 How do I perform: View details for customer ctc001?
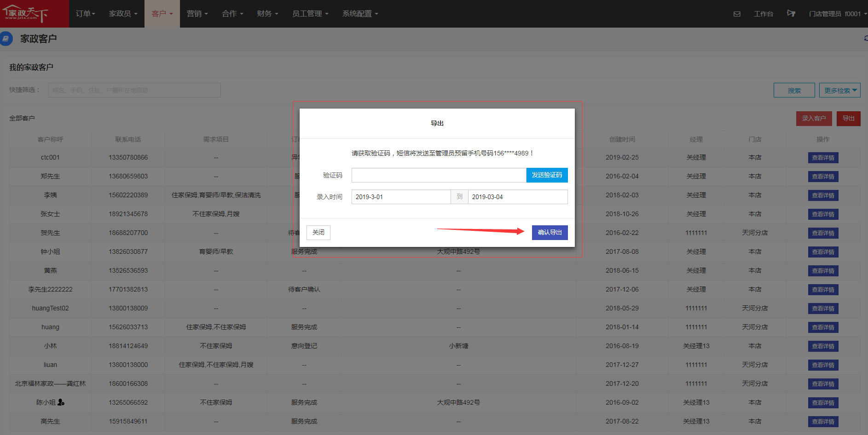[823, 158]
